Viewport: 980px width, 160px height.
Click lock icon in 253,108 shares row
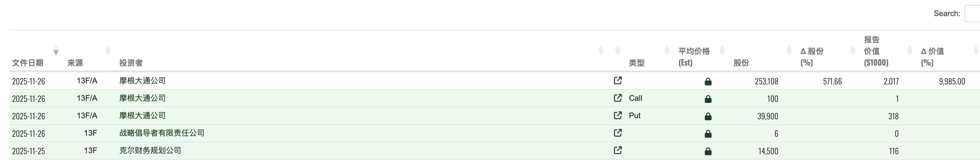[x=708, y=81]
